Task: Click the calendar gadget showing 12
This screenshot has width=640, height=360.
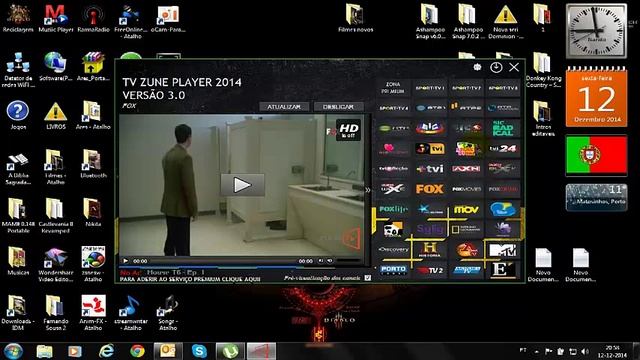Action: click(x=596, y=97)
